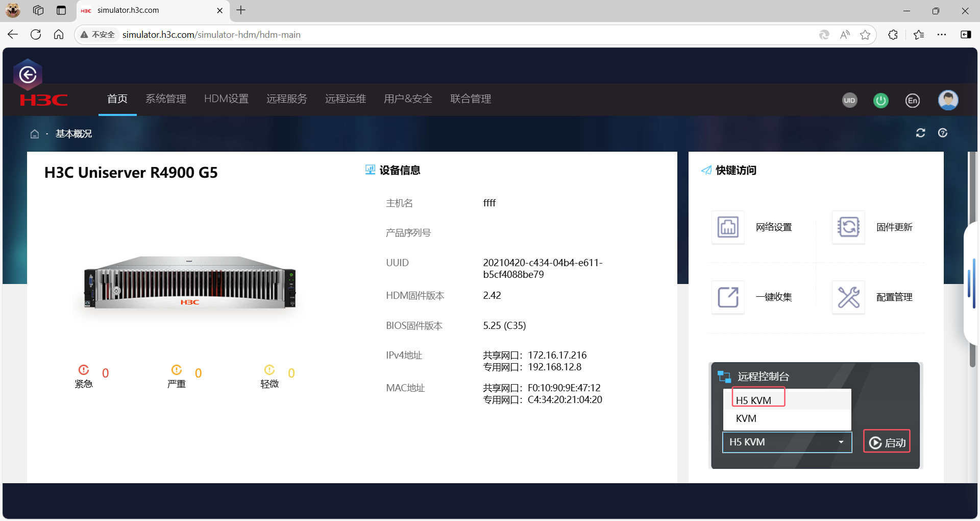Click the 配置管理 label

pyautogui.click(x=894, y=297)
